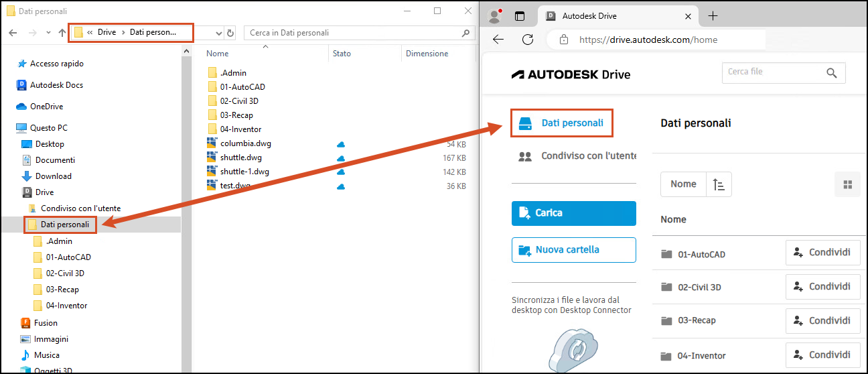Click Condividi for 02-Civil 3D
This screenshot has width=868, height=374.
click(x=822, y=286)
